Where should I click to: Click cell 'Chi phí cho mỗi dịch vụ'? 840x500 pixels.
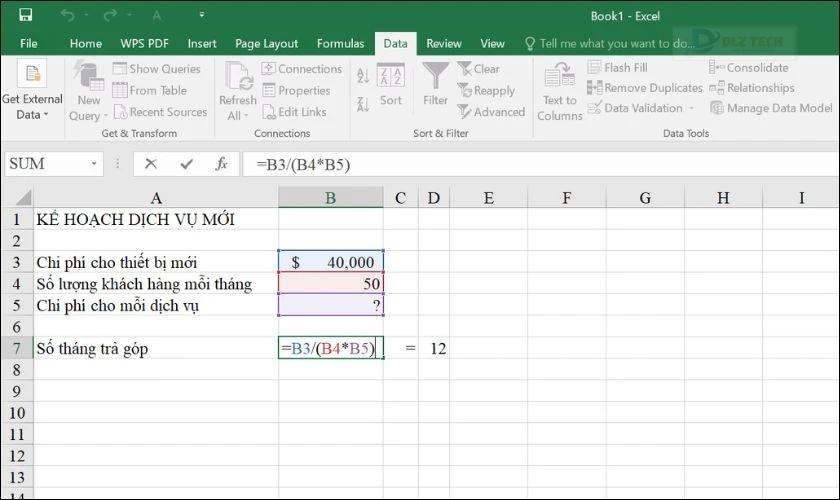tap(156, 305)
